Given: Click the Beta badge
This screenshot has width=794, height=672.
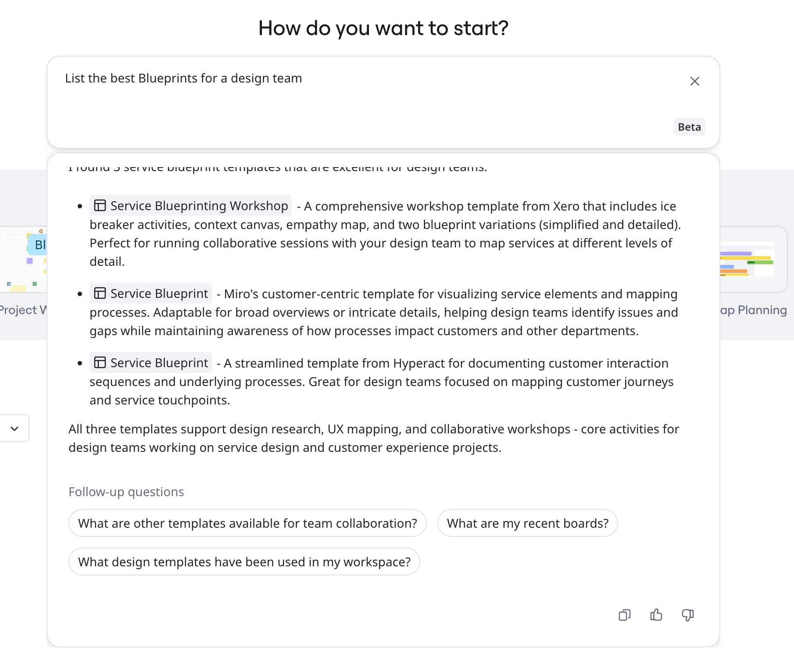Looking at the screenshot, I should (x=689, y=127).
